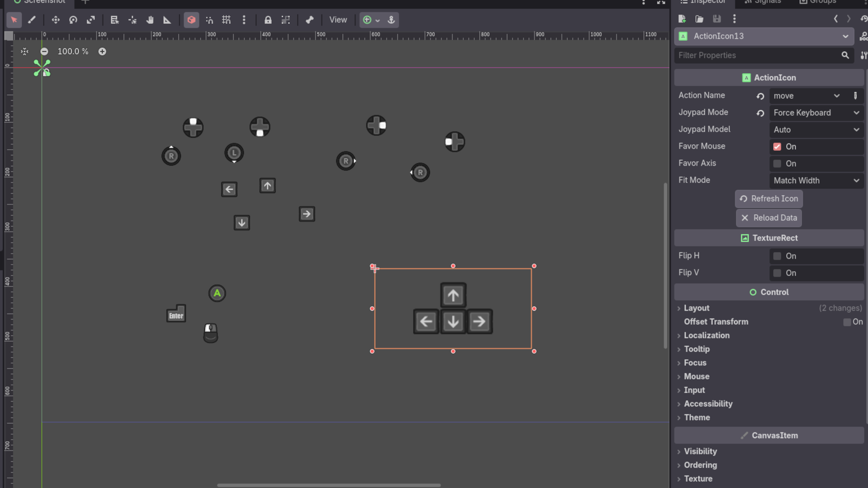Click the Reload Data button

coord(769,218)
